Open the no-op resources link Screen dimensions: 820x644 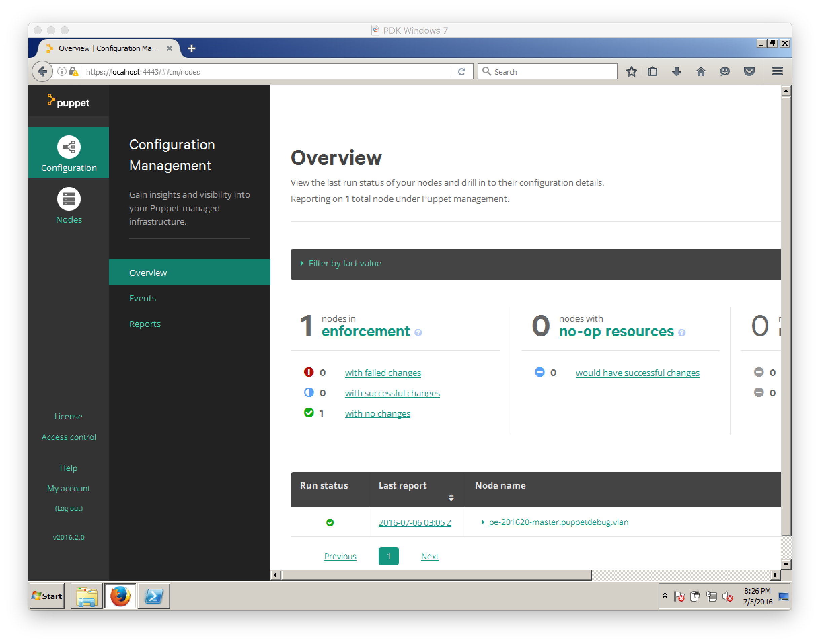coord(616,331)
